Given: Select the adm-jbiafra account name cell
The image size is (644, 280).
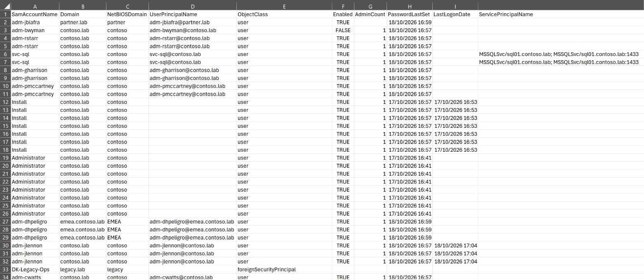Looking at the screenshot, I should tap(35, 22).
